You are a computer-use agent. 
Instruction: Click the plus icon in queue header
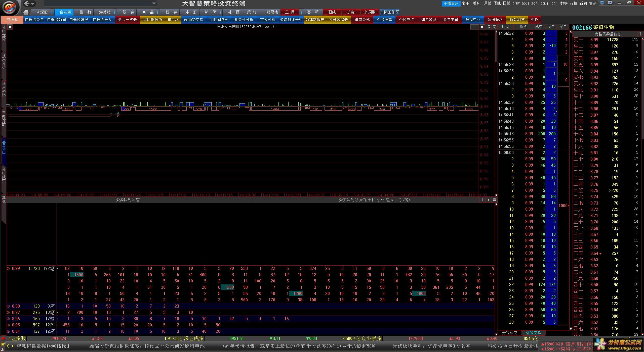[x=482, y=200]
